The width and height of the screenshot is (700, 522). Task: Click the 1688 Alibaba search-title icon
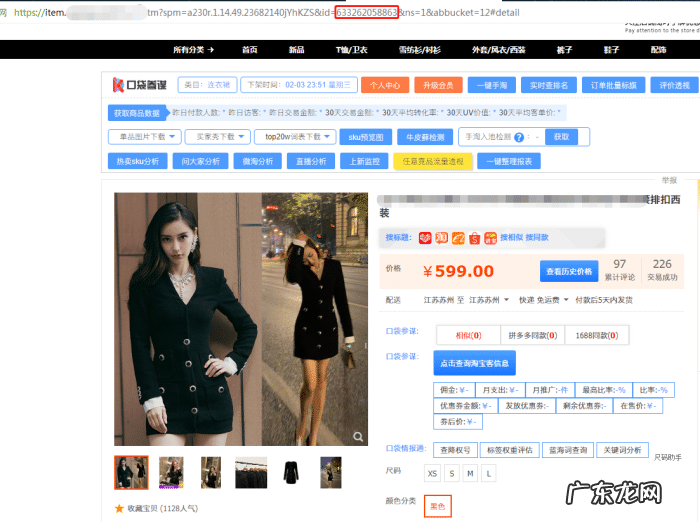[458, 238]
